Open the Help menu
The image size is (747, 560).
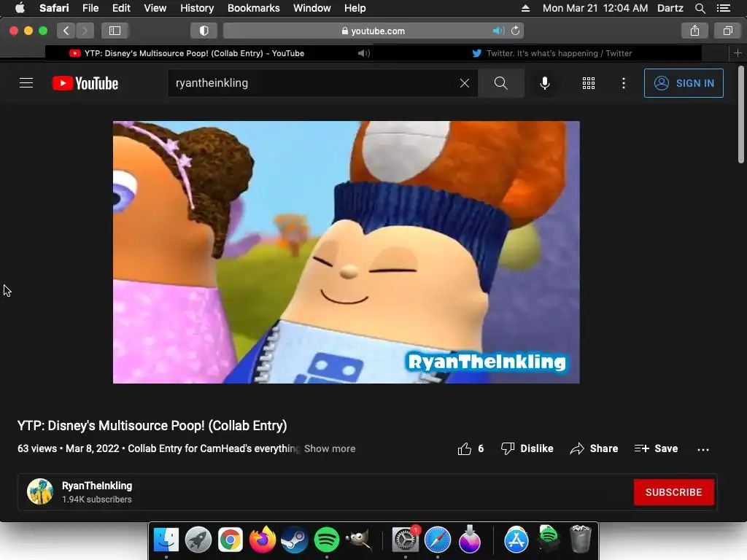pos(355,8)
